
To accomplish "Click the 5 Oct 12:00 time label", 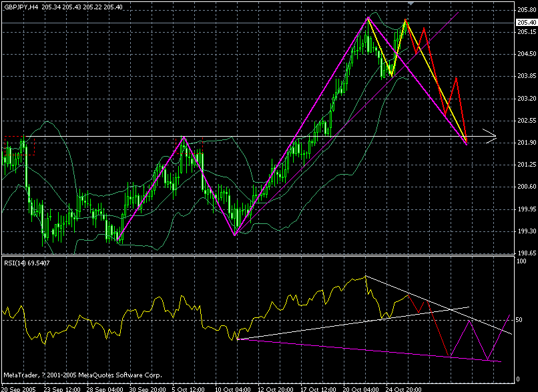I will pyautogui.click(x=189, y=389).
